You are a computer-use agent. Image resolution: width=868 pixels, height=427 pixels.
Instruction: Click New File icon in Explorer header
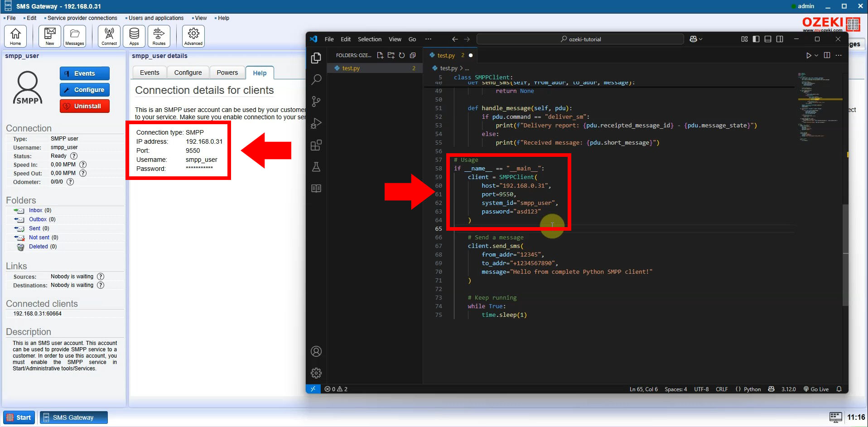click(380, 55)
